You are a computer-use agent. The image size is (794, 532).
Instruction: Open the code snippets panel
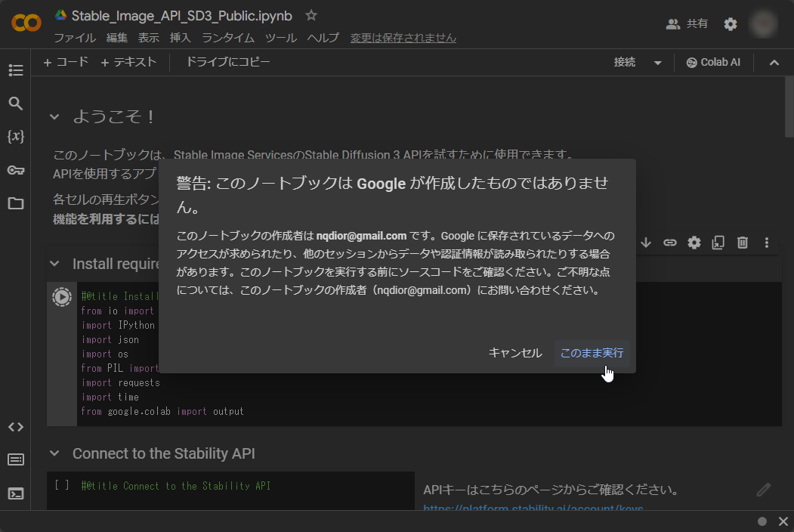pos(16,427)
